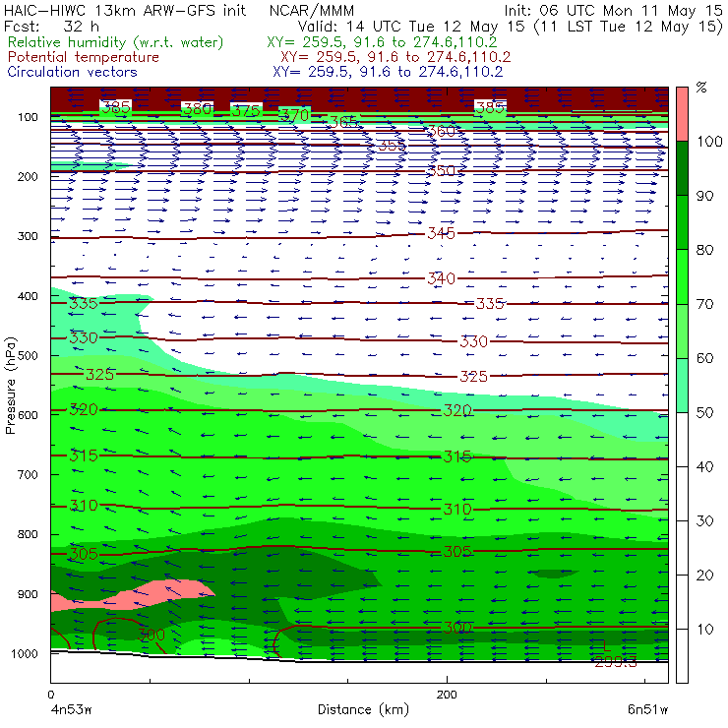Image resolution: width=728 pixels, height=728 pixels.
Task: Click the 'HAIC-HIWC 13km ARW-GFS init' title
Action: point(125,11)
